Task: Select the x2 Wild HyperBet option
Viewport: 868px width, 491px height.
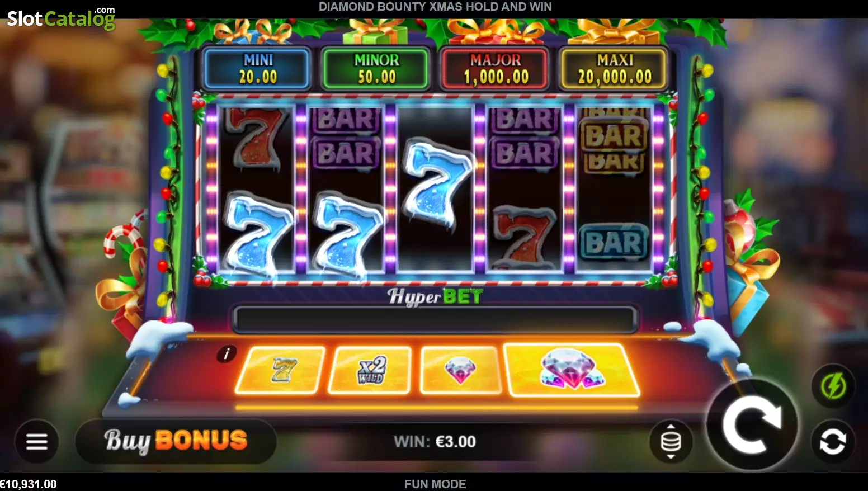Action: [371, 370]
